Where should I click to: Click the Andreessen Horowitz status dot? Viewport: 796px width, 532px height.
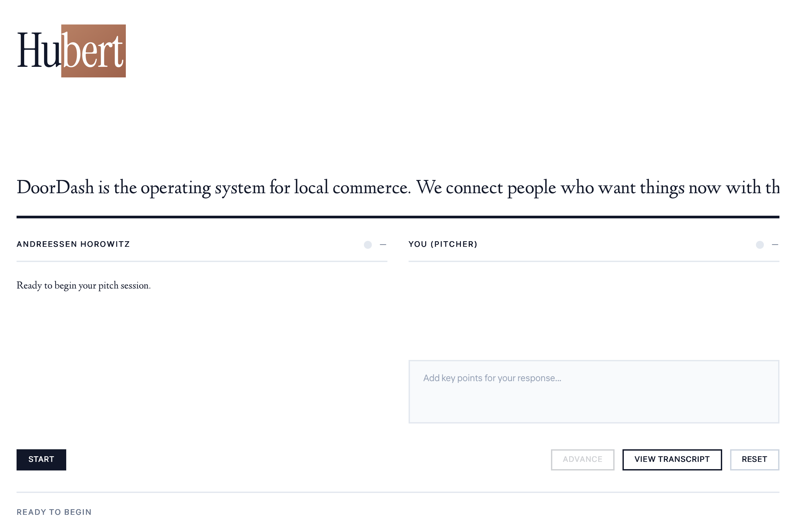[x=368, y=244]
